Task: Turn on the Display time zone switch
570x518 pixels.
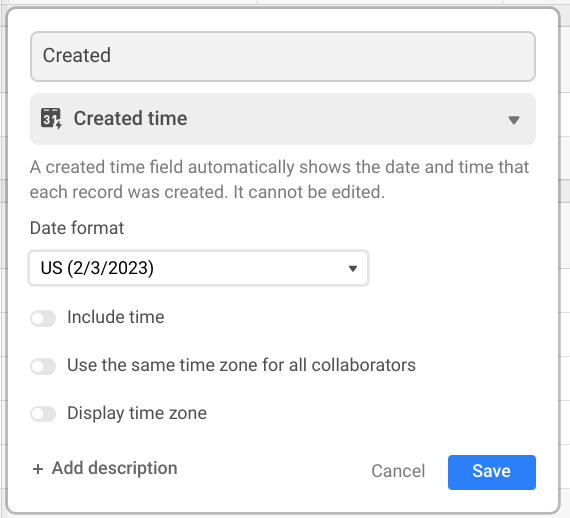Action: [x=43, y=414]
